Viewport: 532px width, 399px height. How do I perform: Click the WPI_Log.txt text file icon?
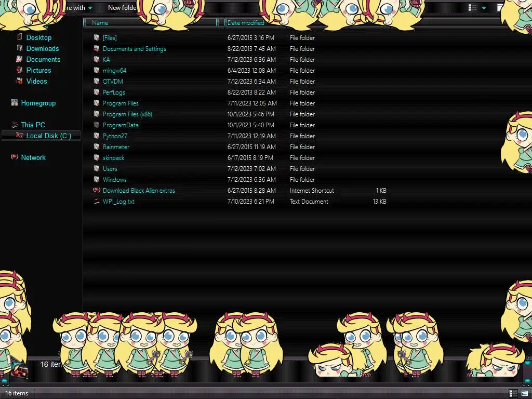[97, 201]
